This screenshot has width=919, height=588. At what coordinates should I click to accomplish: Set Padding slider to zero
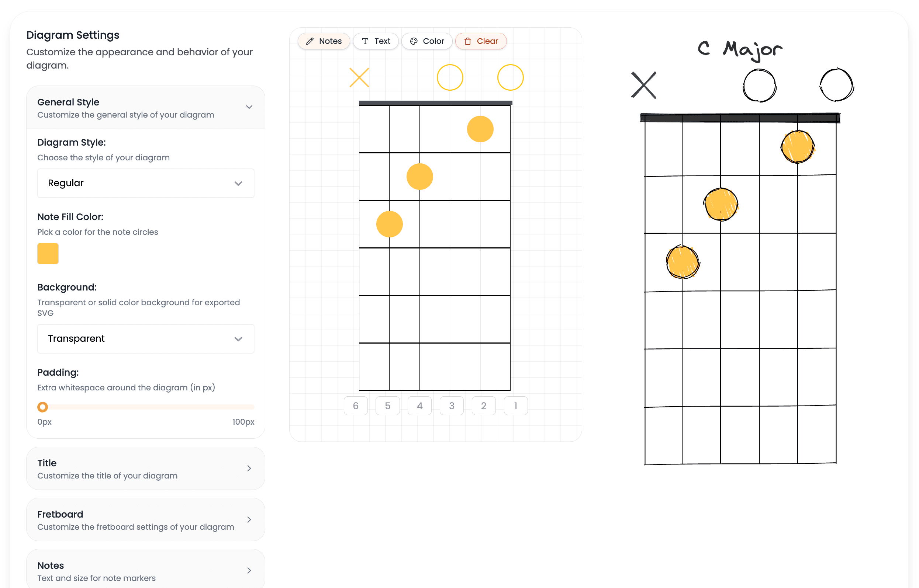pos(42,407)
